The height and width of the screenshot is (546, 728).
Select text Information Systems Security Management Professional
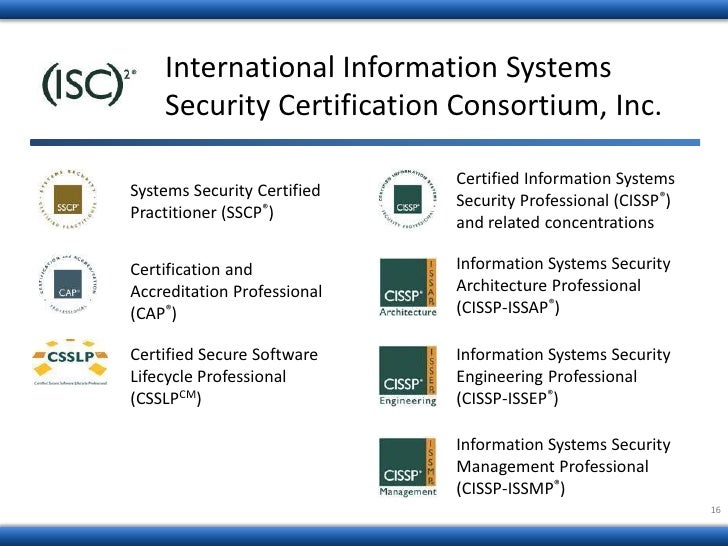coord(563,466)
